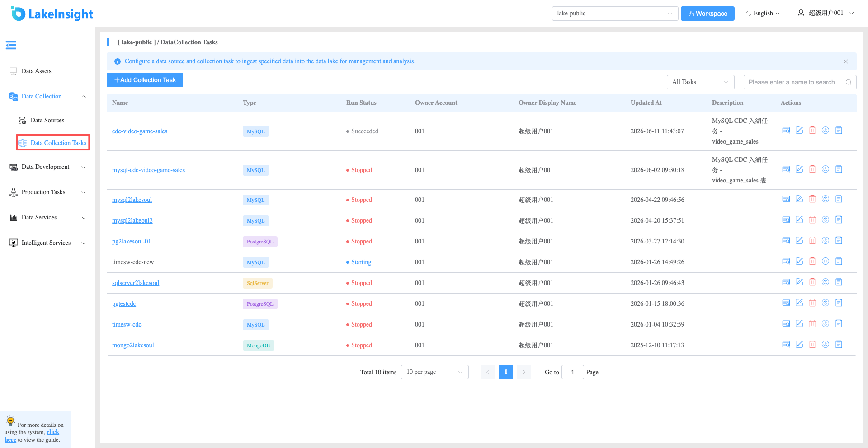868x448 pixels.
Task: Expand the Data Development menu
Action: (47, 167)
